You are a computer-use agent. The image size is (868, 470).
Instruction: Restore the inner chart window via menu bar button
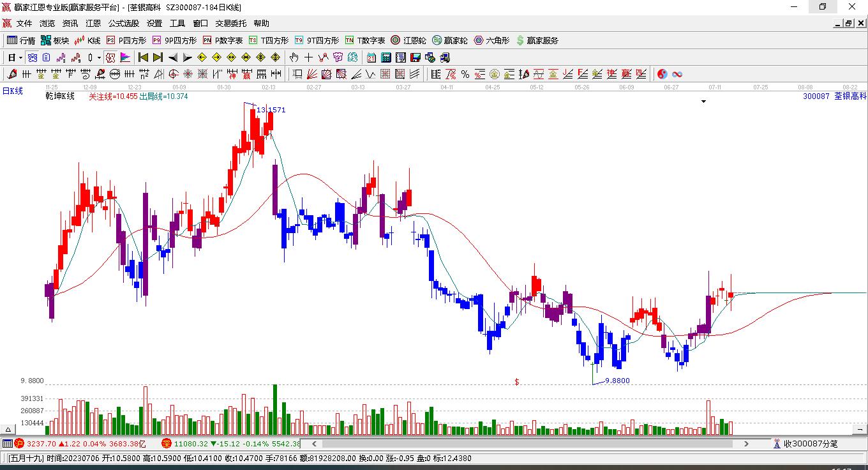849,24
